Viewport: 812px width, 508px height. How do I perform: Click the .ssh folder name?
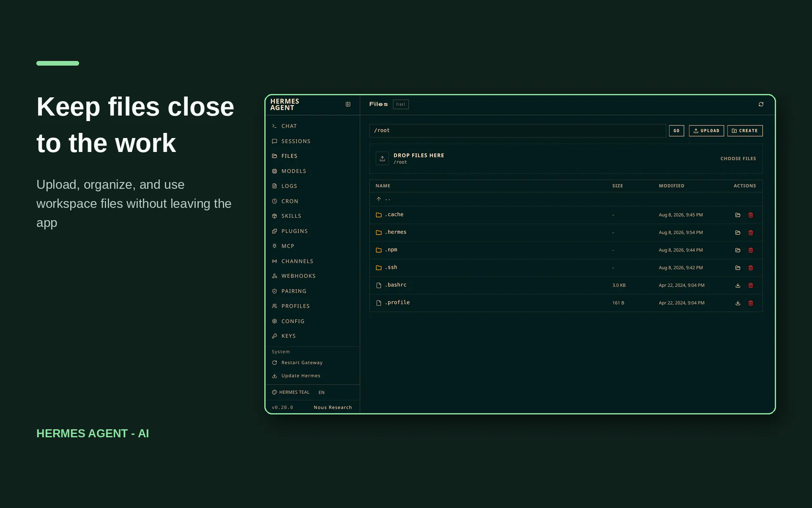391,268
